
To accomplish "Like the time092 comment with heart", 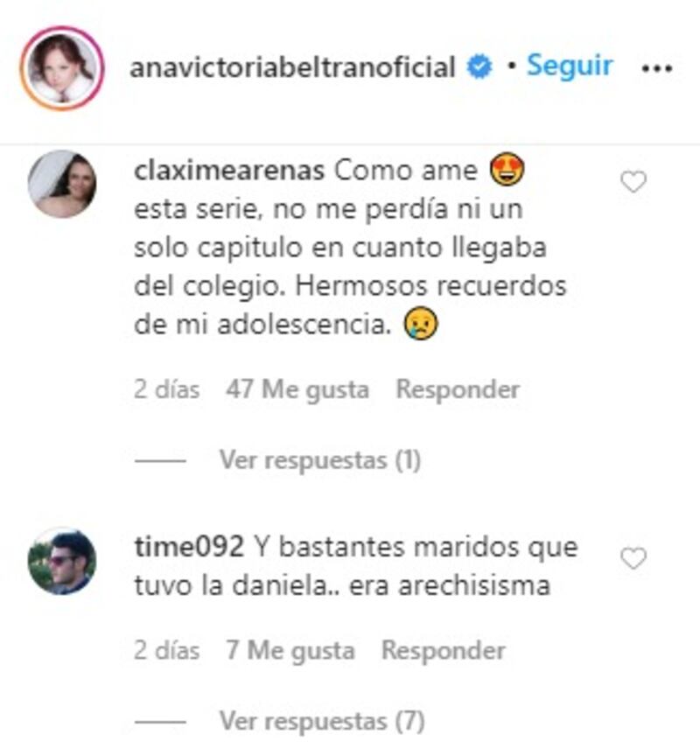I will [633, 558].
